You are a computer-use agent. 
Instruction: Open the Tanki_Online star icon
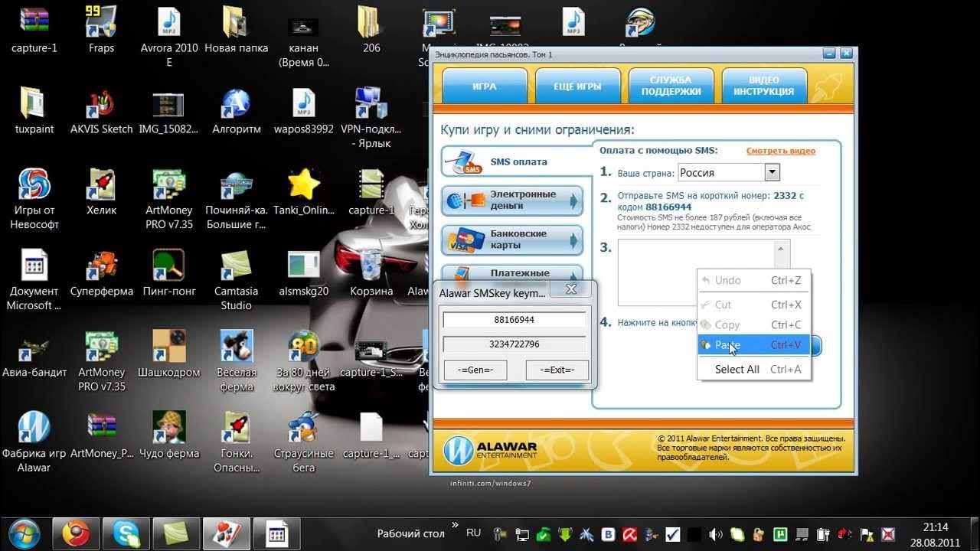pyautogui.click(x=304, y=191)
